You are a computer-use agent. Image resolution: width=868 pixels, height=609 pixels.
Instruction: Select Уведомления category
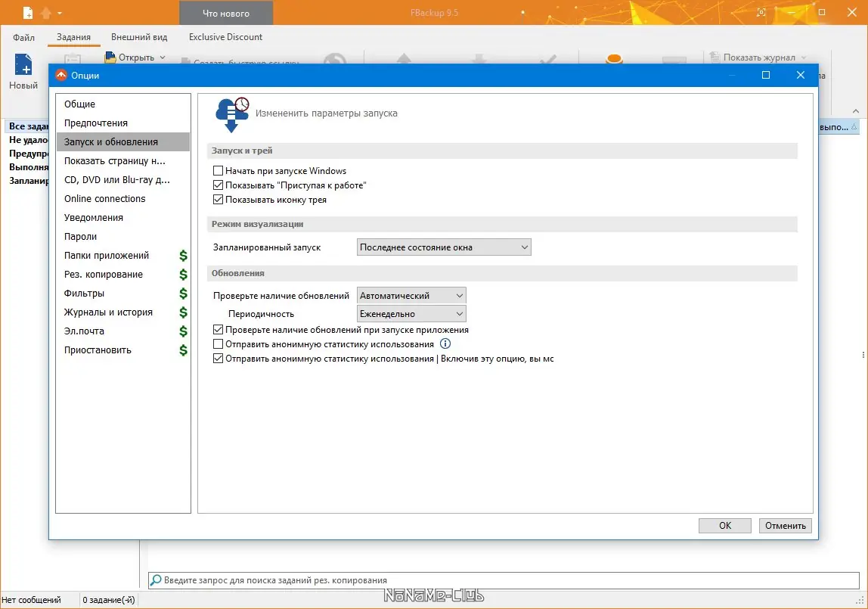pos(123,218)
